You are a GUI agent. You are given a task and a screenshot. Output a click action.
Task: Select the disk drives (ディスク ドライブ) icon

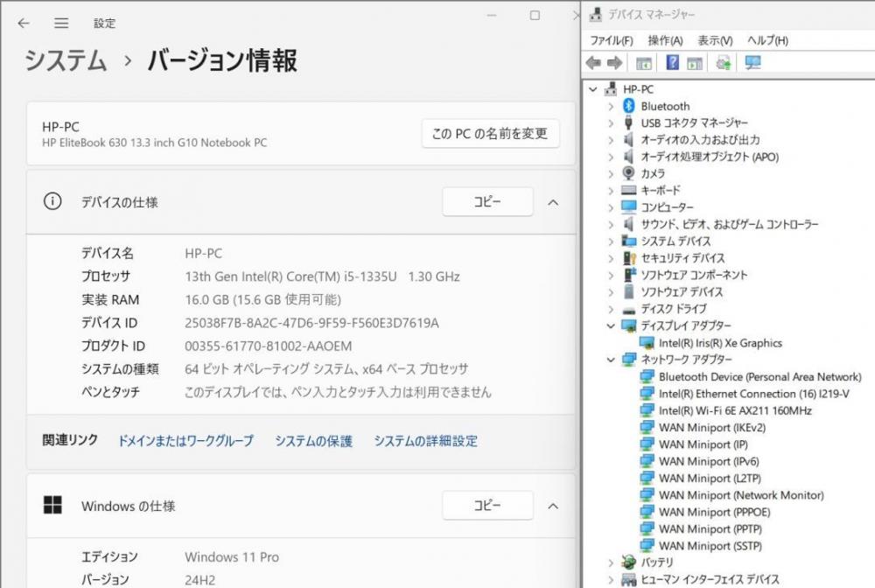pos(629,310)
